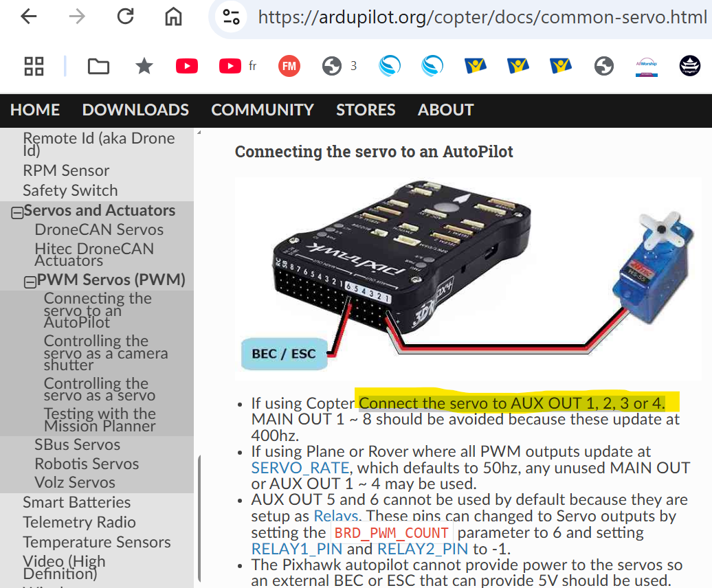Viewport: 712px width, 588px height.
Task: Open the third blue-yellow Y bookmark
Action: (561, 66)
